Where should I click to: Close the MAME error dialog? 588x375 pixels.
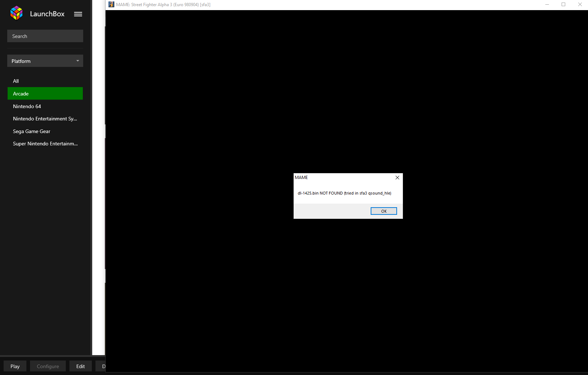[x=397, y=178]
